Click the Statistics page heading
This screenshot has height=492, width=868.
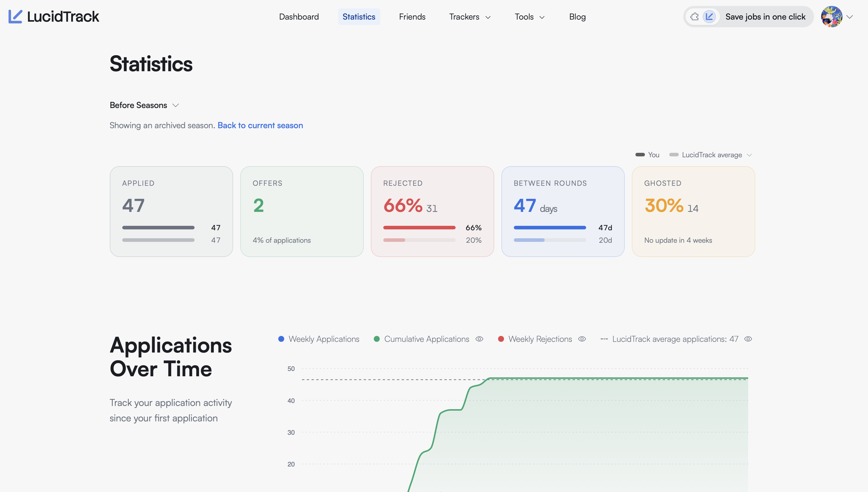click(151, 64)
